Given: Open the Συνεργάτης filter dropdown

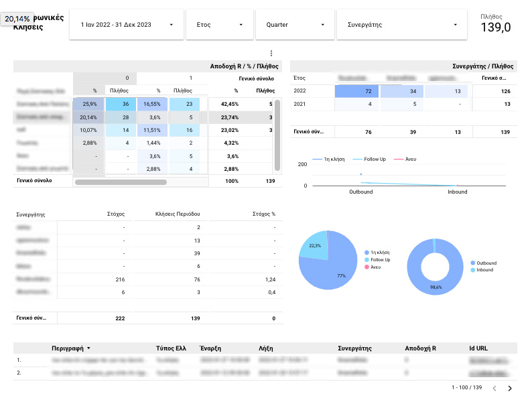Looking at the screenshot, I should 402,25.
